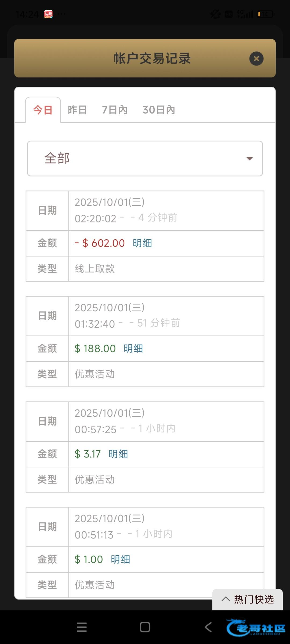Expand the 热门快选 panel
The image size is (290, 644).
click(x=248, y=599)
